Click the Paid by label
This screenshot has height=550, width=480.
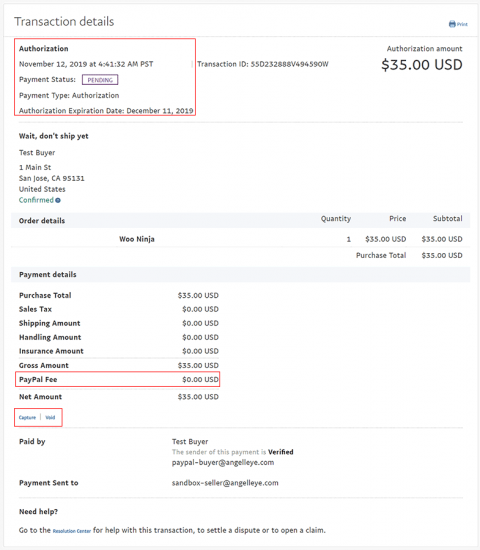pos(32,442)
